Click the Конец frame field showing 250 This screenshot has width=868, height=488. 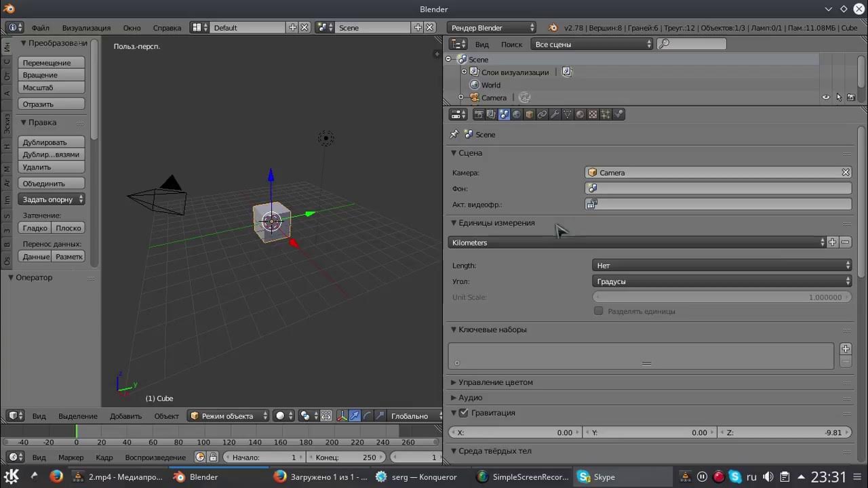point(347,457)
